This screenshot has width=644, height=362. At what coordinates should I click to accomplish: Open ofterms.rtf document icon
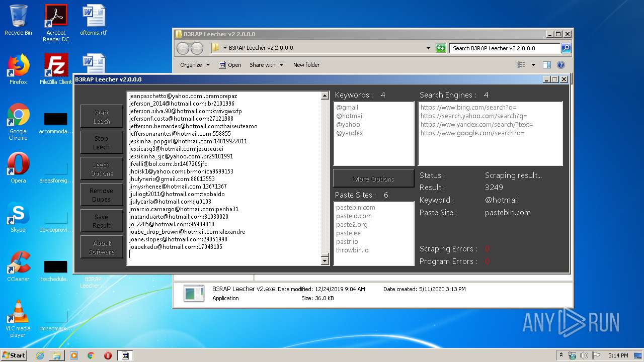(94, 20)
